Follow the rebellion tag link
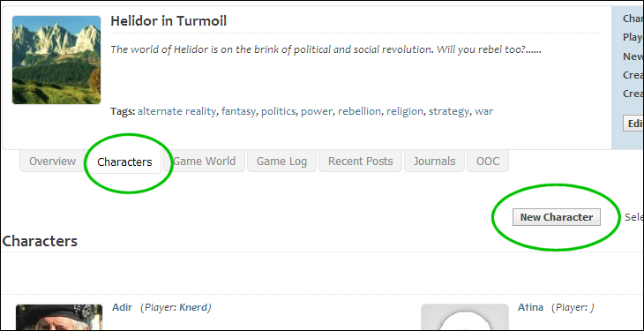 point(359,111)
